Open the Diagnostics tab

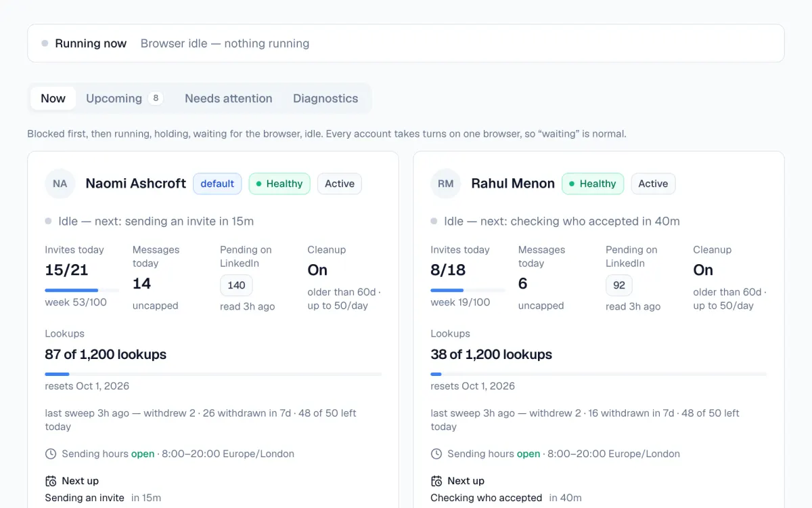(x=325, y=98)
